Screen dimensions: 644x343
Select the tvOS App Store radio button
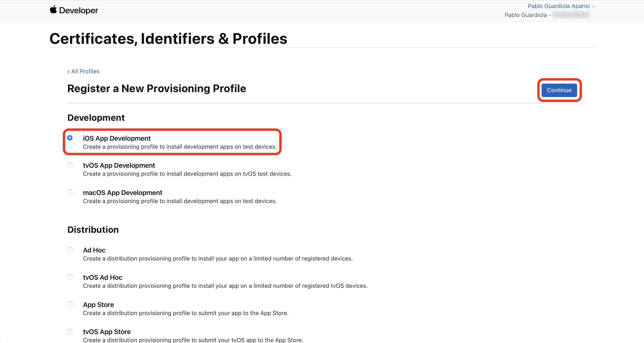click(70, 331)
